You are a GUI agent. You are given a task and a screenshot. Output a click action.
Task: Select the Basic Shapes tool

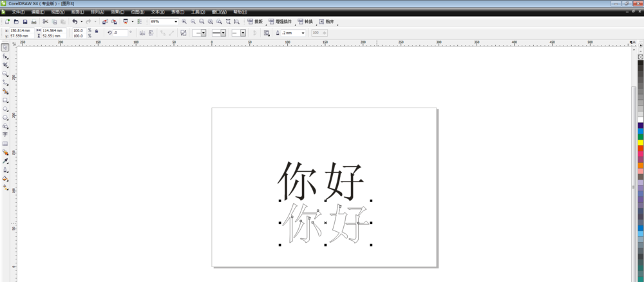[5, 126]
